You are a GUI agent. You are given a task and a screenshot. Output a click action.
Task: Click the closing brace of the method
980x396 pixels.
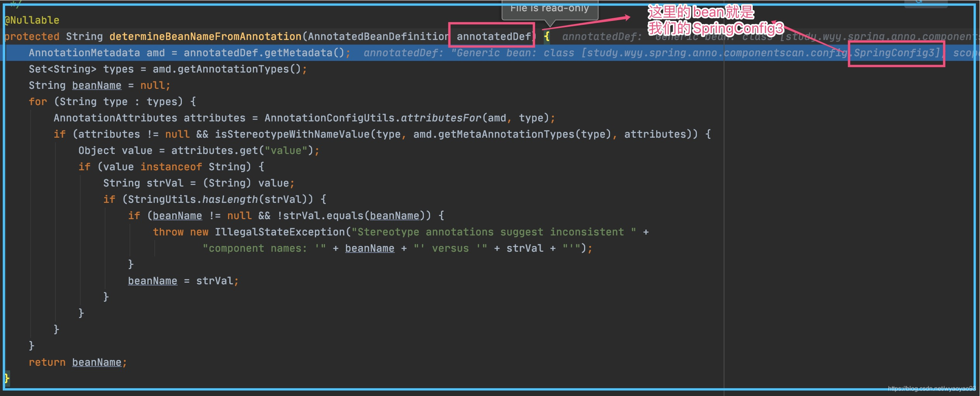click(7, 379)
